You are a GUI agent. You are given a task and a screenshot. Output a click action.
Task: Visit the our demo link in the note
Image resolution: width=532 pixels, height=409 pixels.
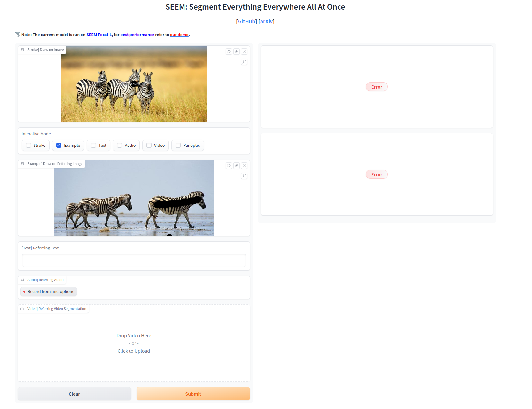point(179,35)
